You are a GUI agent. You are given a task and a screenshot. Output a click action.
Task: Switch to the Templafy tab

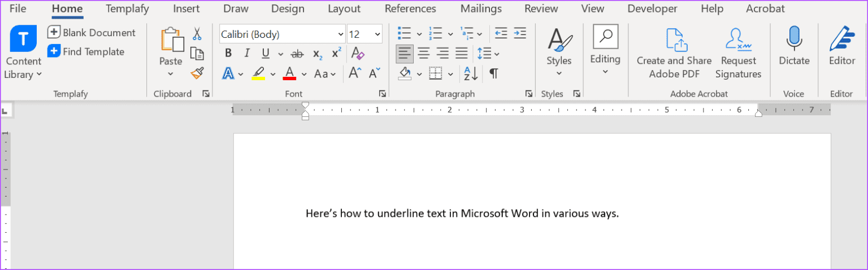[x=128, y=8]
